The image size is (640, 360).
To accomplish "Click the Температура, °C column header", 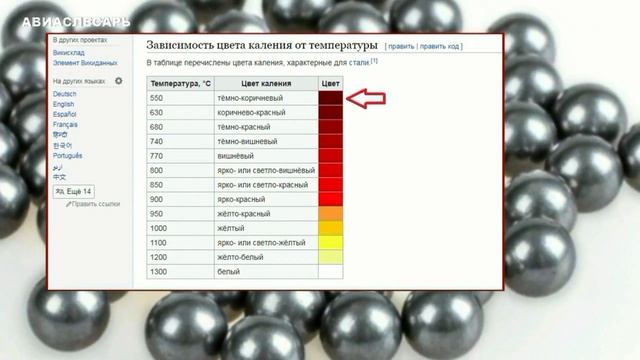I will tap(180, 84).
